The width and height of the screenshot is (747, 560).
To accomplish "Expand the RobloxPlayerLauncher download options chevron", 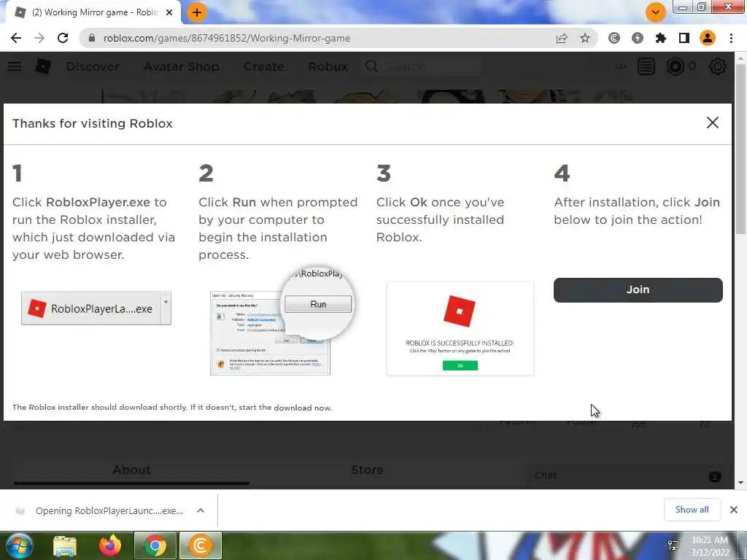I will pyautogui.click(x=201, y=510).
